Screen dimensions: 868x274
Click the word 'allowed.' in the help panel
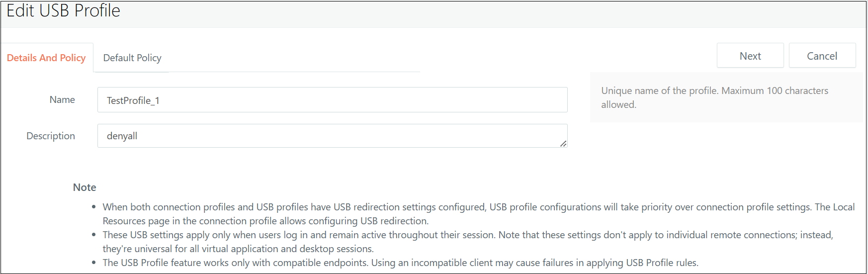point(618,104)
